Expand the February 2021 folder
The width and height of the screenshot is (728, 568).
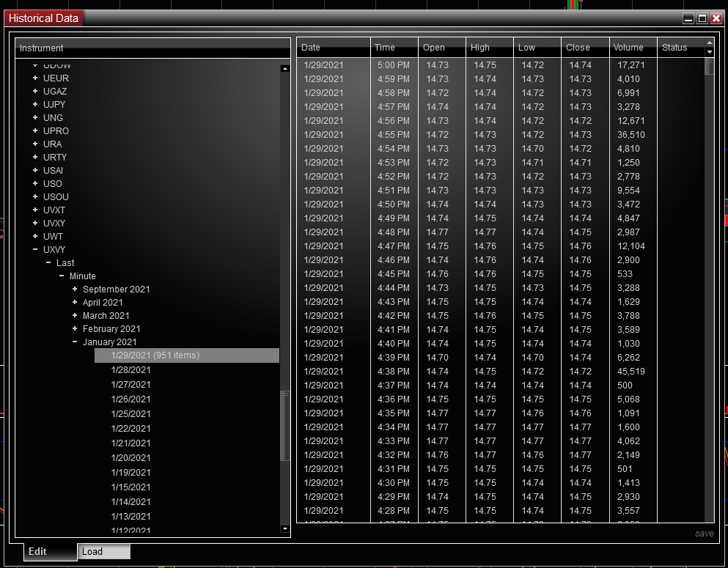pos(75,329)
